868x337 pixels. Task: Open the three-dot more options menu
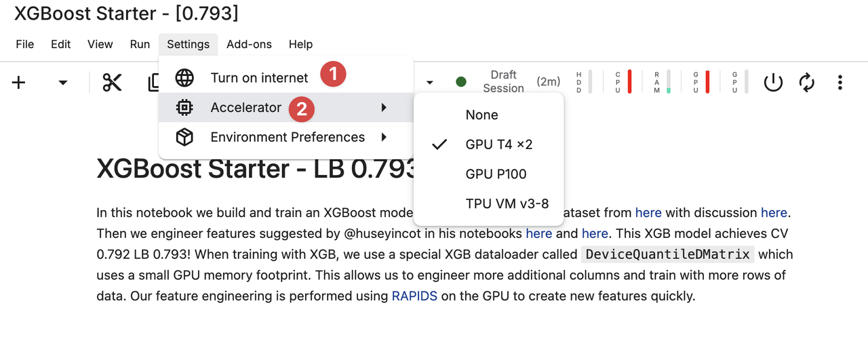[840, 83]
